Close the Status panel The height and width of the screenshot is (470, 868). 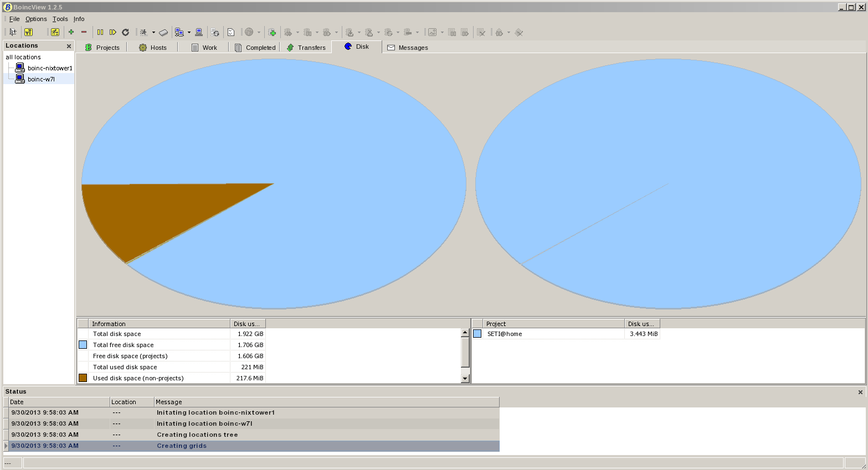860,392
